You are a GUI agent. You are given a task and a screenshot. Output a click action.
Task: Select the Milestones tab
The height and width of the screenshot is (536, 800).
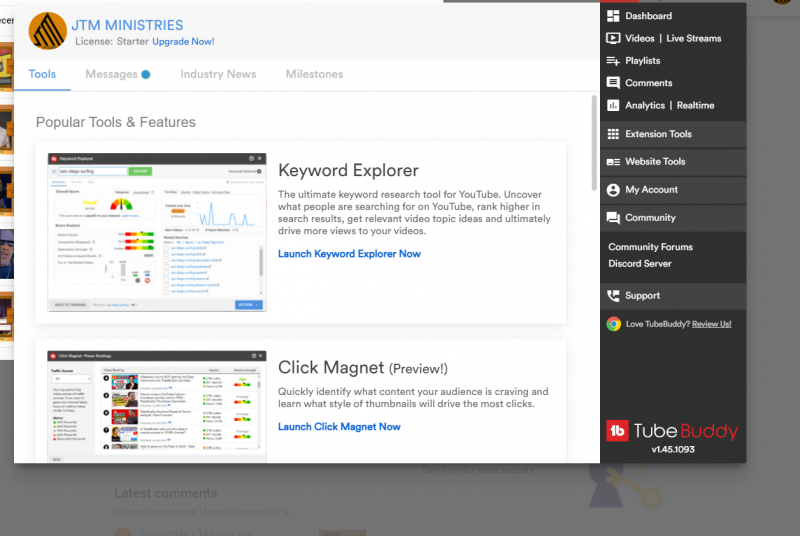(314, 74)
